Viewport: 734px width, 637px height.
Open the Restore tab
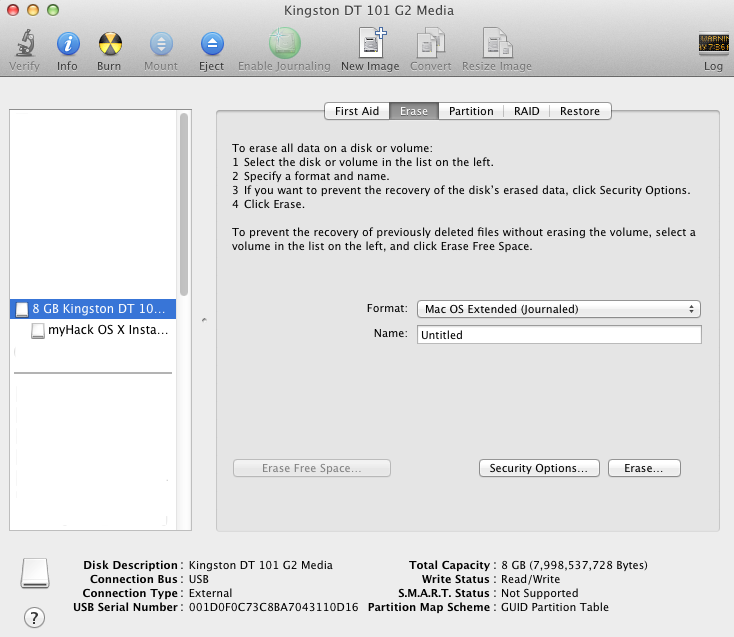580,111
